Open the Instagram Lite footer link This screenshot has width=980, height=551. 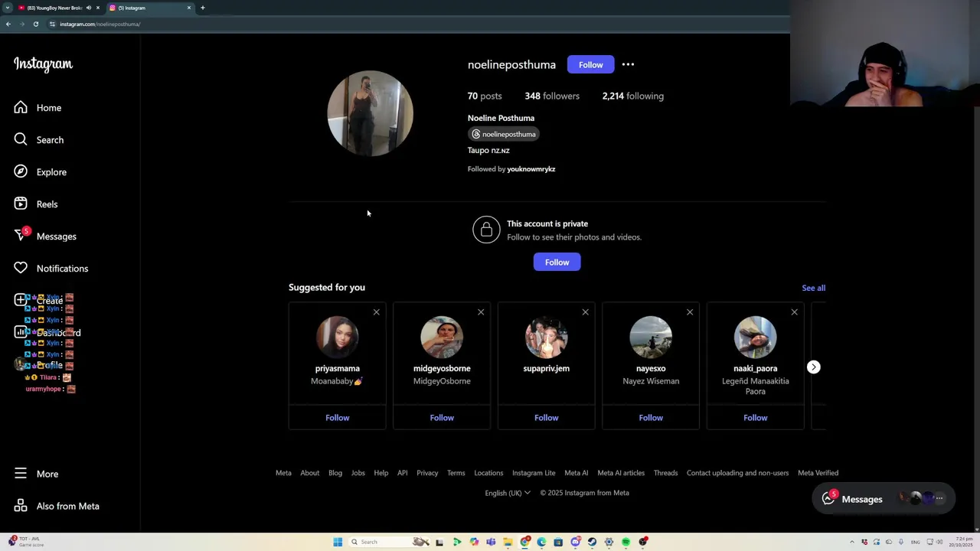click(x=534, y=473)
